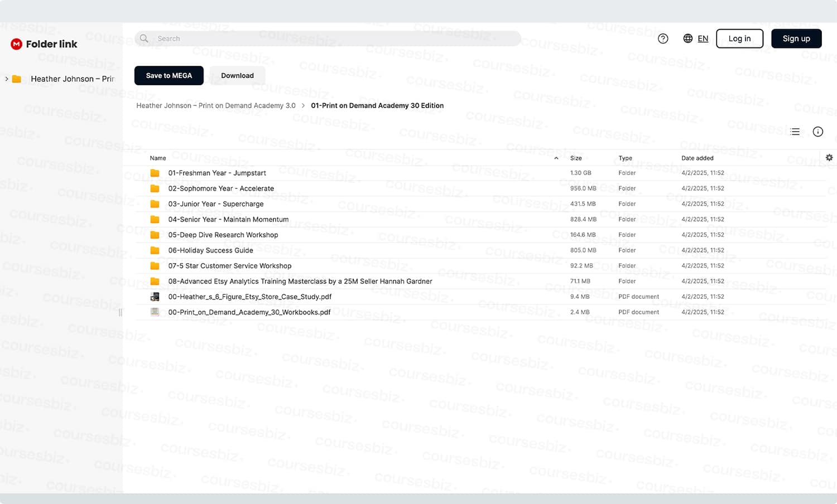Open 03-Junior Year - Supercharge folder
The image size is (837, 504).
[216, 204]
